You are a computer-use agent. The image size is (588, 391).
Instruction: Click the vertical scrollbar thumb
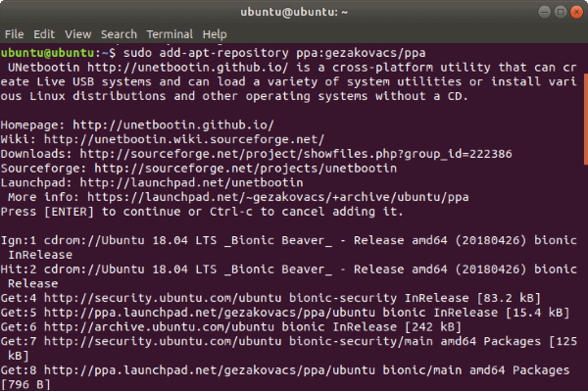pos(586,119)
